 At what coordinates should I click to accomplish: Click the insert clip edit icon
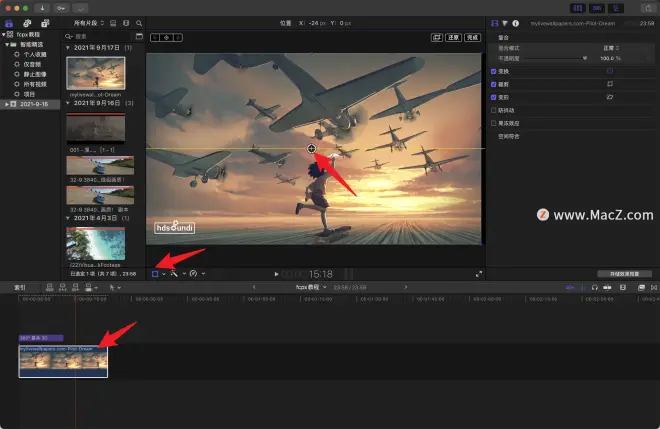pos(63,288)
